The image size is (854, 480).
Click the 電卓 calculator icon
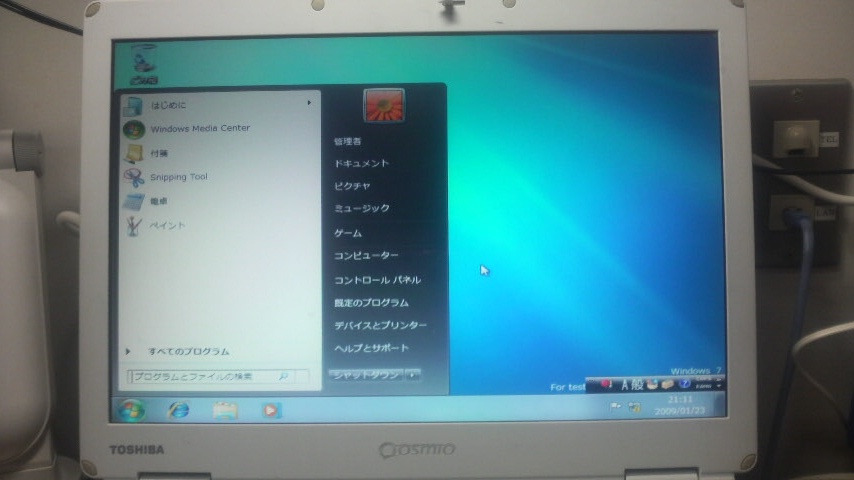[133, 202]
